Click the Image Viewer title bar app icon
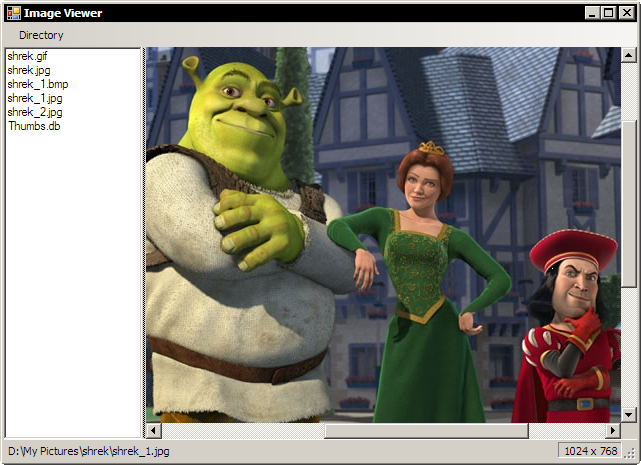The image size is (641, 465). (13, 13)
